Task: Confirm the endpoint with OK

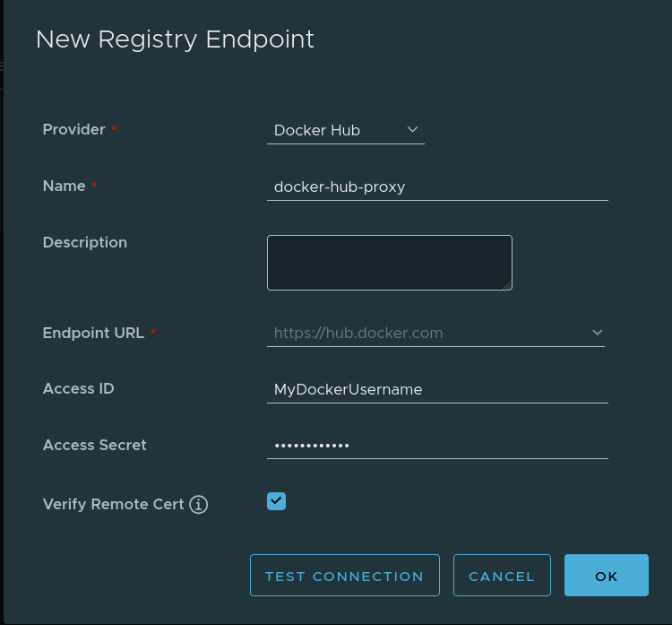Action: coord(607,576)
